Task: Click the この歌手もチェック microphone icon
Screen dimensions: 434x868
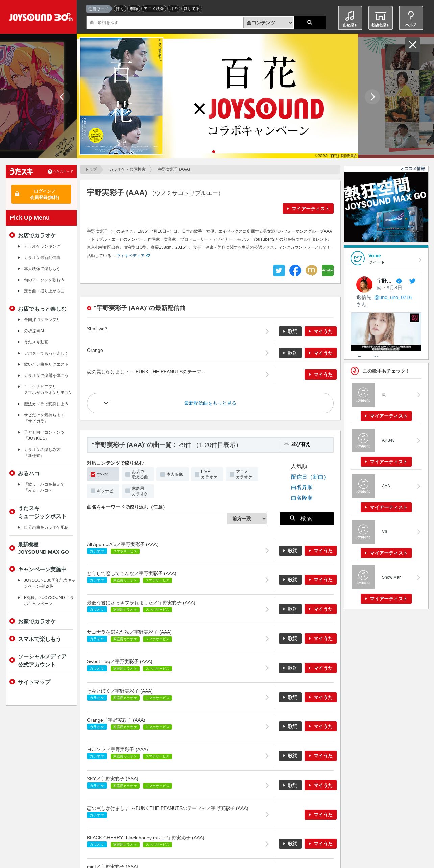Action: click(355, 371)
